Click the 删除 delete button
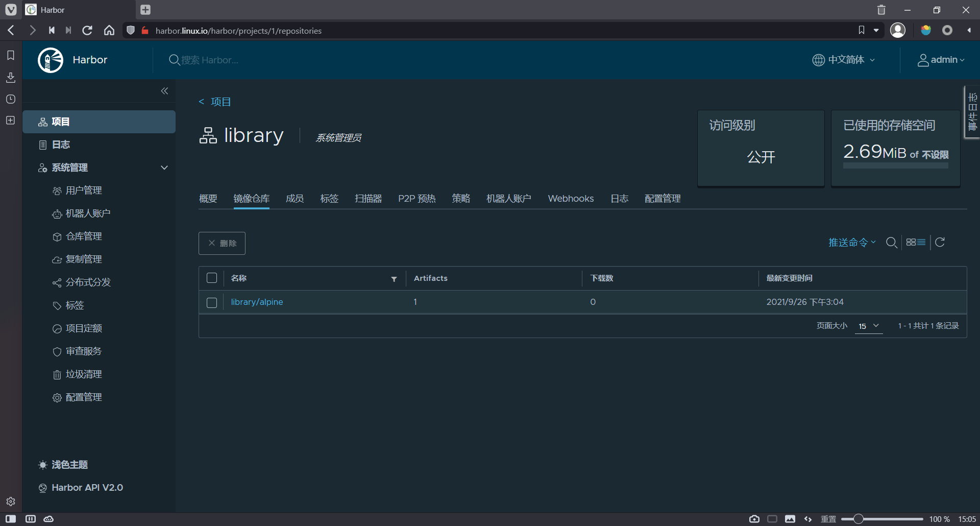980x526 pixels. (x=222, y=243)
